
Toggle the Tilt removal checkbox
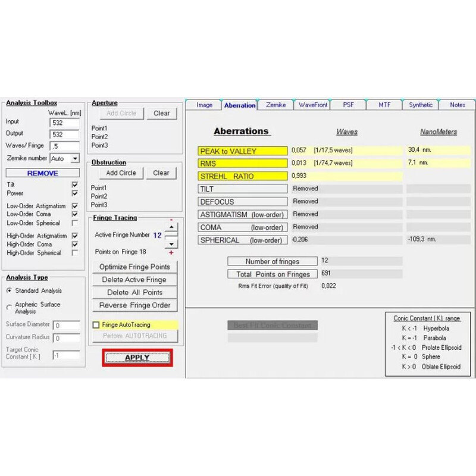[x=74, y=185]
